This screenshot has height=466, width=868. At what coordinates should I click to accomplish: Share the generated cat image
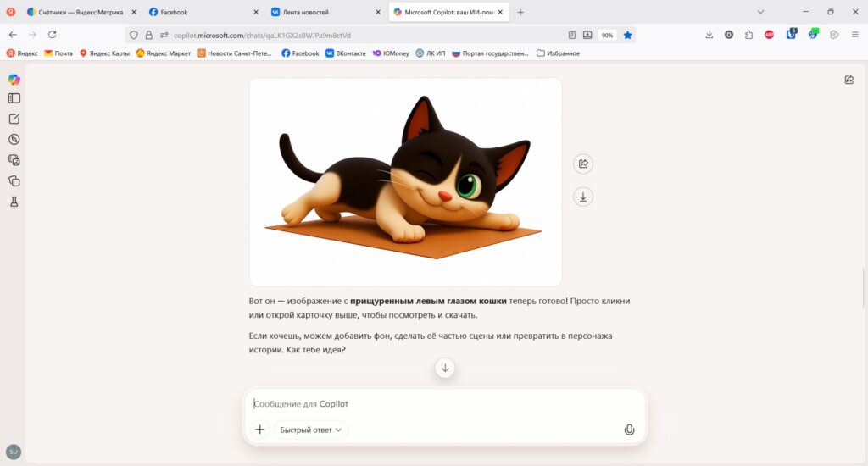583,164
